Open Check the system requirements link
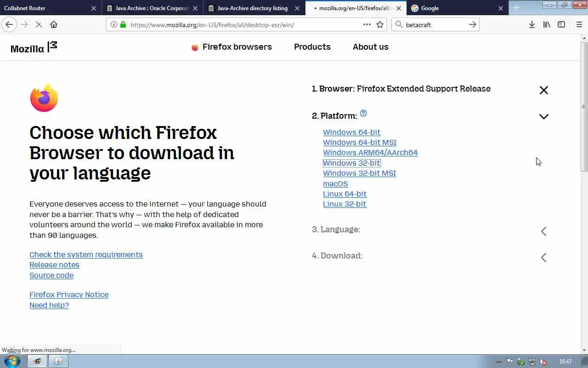588x368 pixels. (x=86, y=255)
